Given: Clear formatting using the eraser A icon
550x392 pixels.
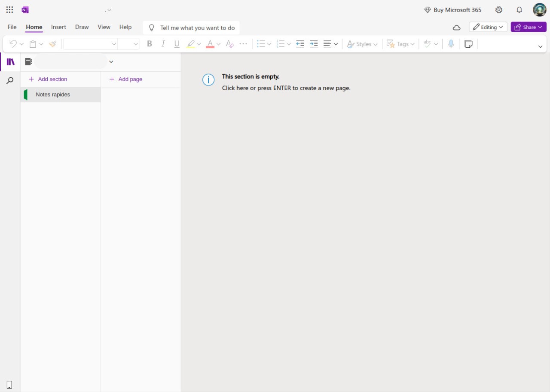Looking at the screenshot, I should pyautogui.click(x=229, y=43).
